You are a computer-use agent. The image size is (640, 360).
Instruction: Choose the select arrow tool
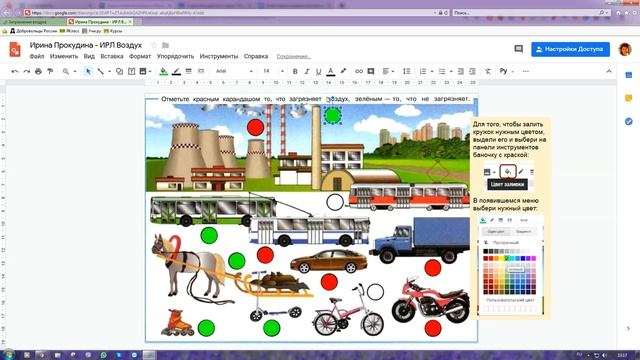coord(88,71)
